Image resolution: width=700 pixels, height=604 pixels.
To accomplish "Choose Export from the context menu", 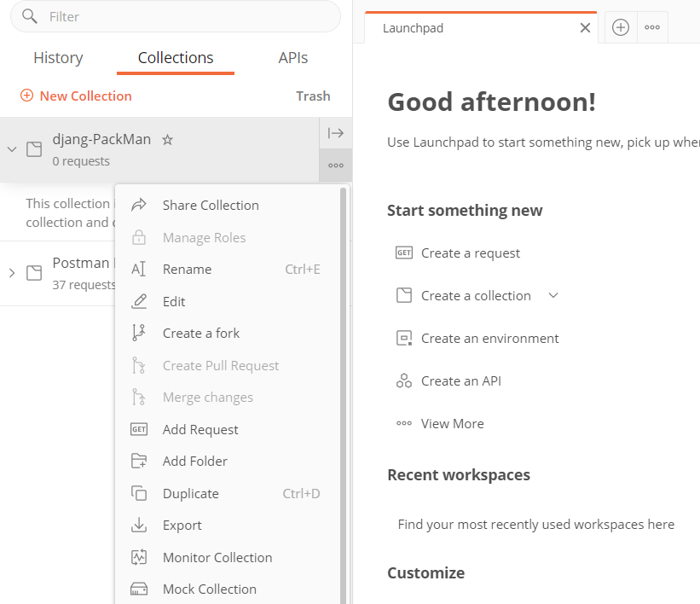I will [x=228, y=526].
